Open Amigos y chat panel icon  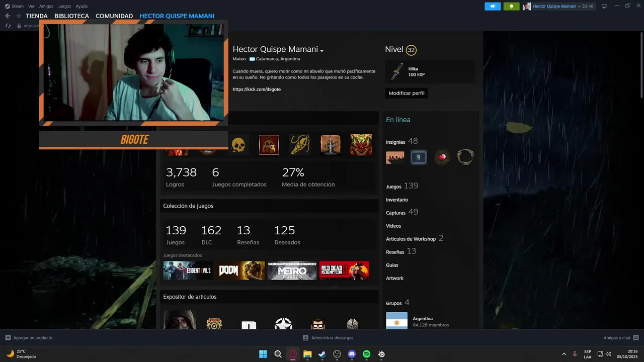tap(636, 338)
